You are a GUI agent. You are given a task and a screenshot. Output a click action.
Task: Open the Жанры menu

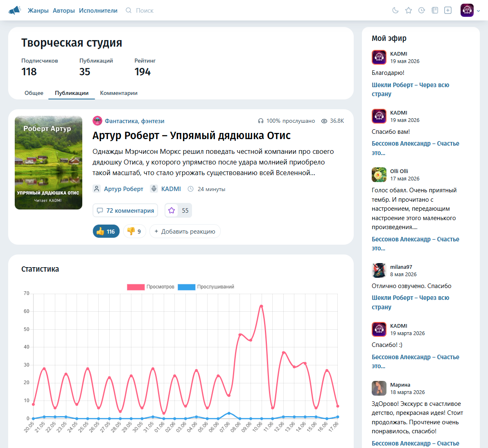pos(38,11)
